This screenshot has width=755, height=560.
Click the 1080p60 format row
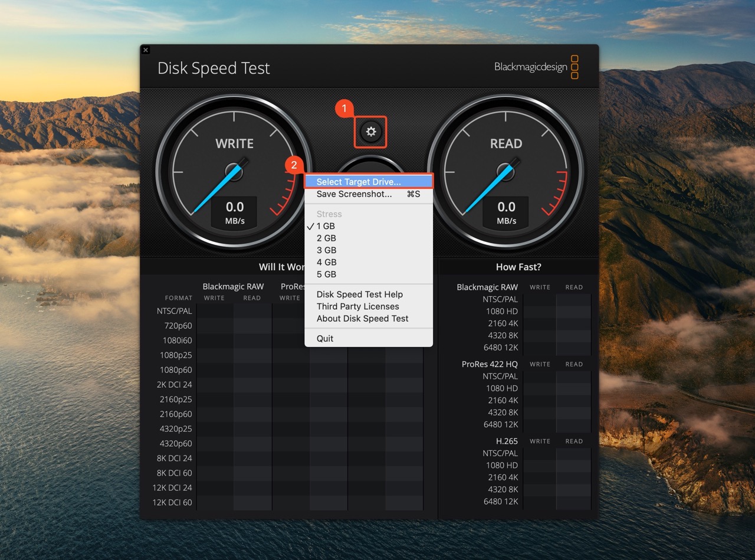pos(176,370)
